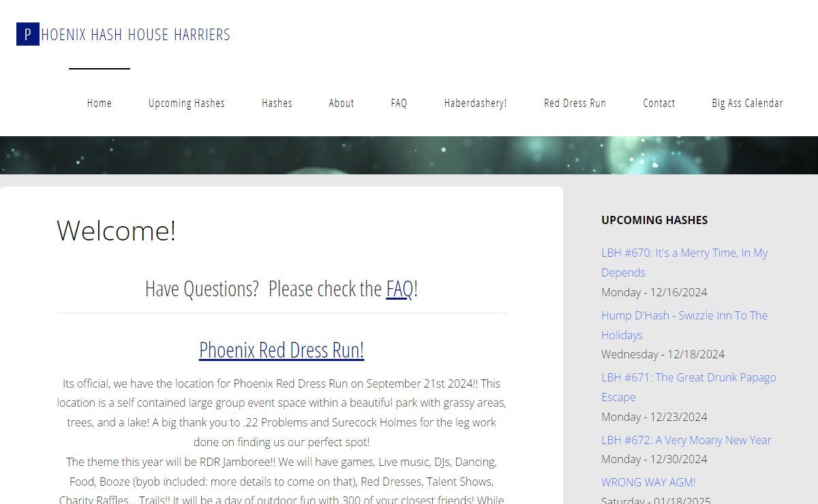818x504 pixels.
Task: Click the teal bokeh banner image
Action: [x=409, y=155]
